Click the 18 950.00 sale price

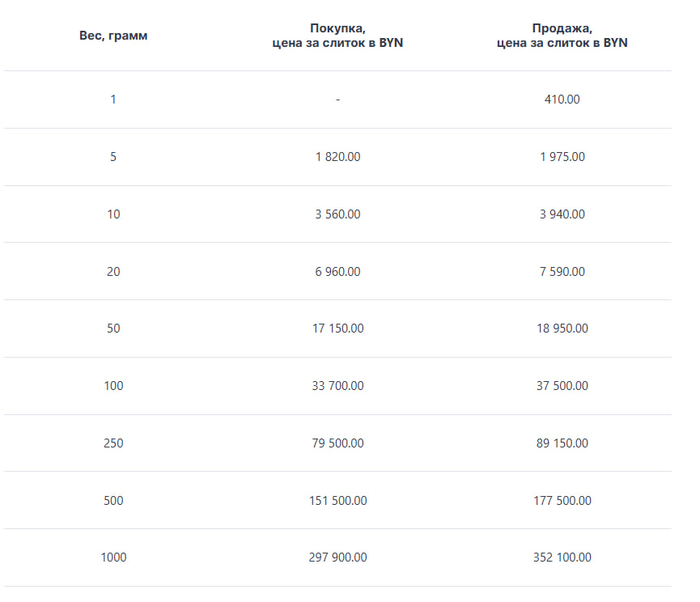[562, 329]
